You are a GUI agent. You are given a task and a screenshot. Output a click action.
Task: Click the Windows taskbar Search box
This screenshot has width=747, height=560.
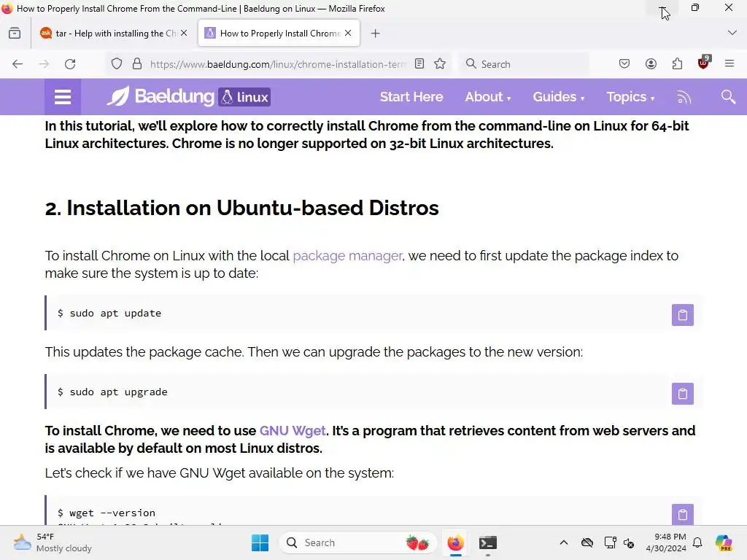click(357, 542)
